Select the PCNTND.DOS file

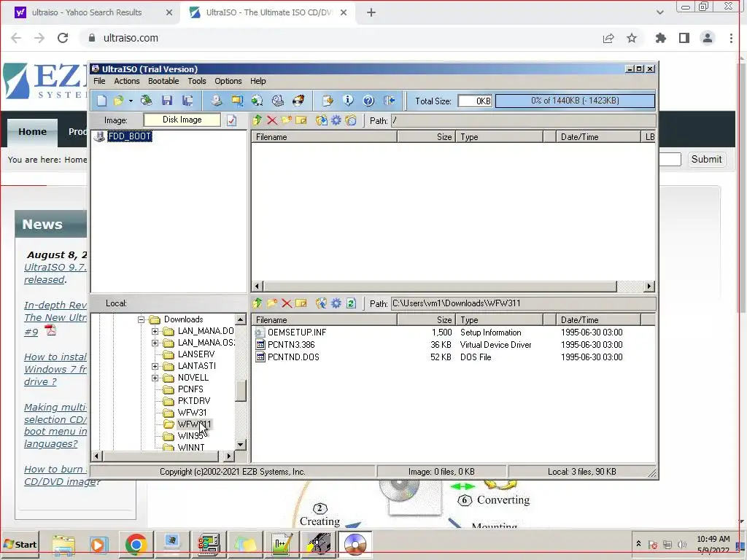tap(293, 357)
